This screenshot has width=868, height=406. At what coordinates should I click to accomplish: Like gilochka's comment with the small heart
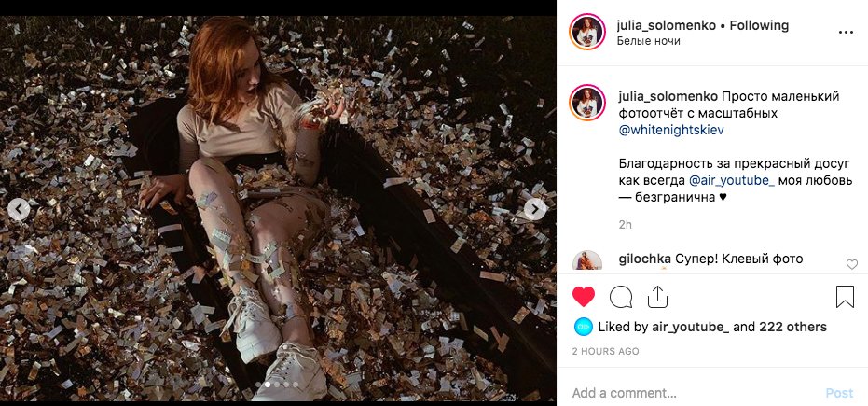(x=851, y=264)
